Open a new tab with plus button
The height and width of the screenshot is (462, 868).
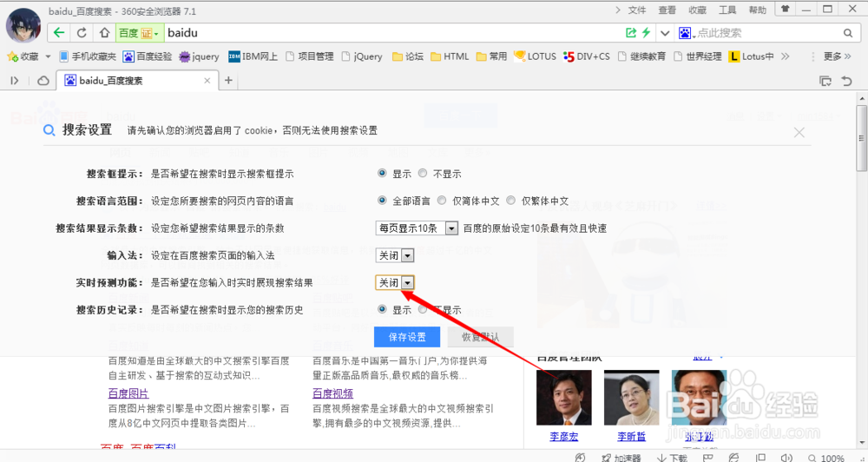tap(228, 81)
